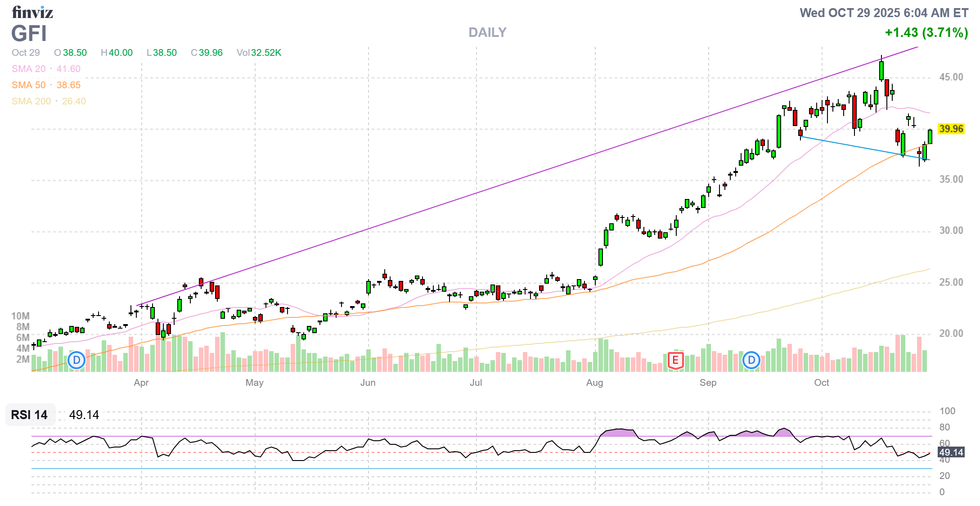Click the Oct month axis label

coord(821,383)
